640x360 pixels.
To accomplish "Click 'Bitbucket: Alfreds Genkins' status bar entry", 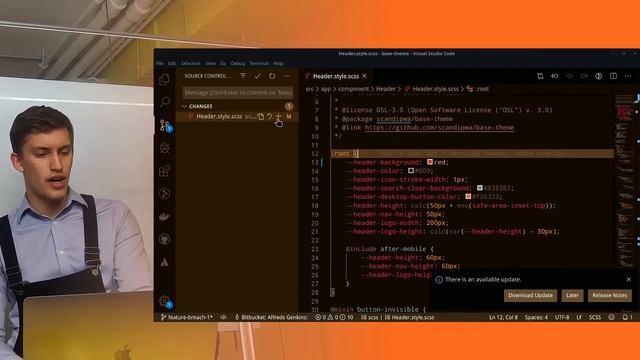I will click(271, 317).
